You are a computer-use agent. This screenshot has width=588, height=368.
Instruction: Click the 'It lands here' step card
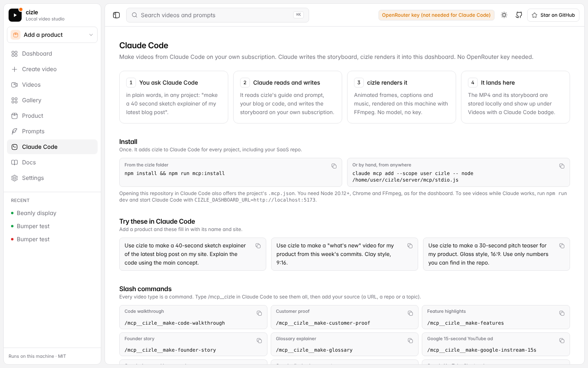point(515,97)
